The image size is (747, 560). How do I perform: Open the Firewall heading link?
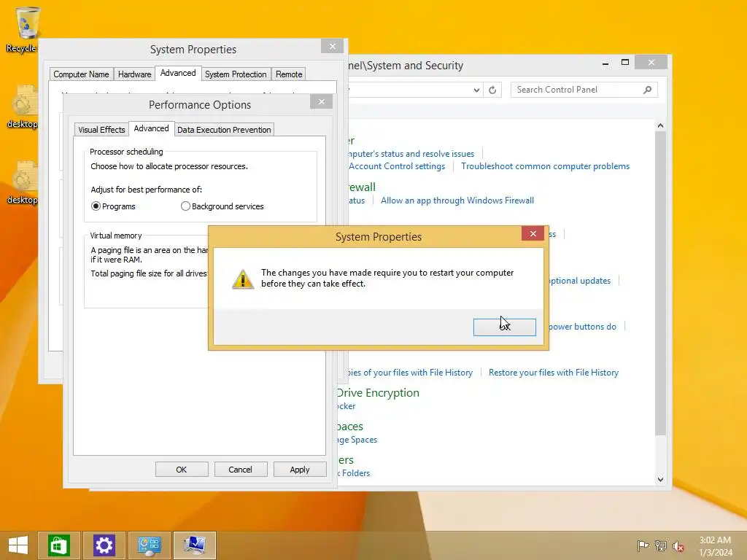point(362,187)
